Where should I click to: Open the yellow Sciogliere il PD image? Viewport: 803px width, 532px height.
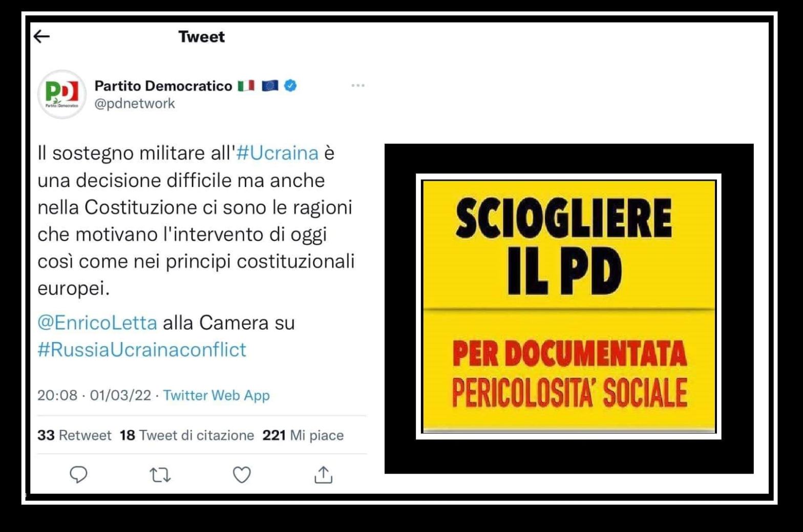point(568,307)
